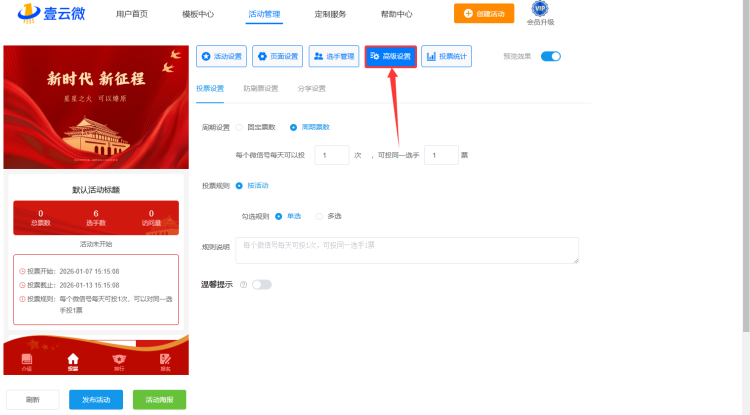The width and height of the screenshot is (750, 415).
Task: Click the daily vote count input field
Action: coord(331,155)
